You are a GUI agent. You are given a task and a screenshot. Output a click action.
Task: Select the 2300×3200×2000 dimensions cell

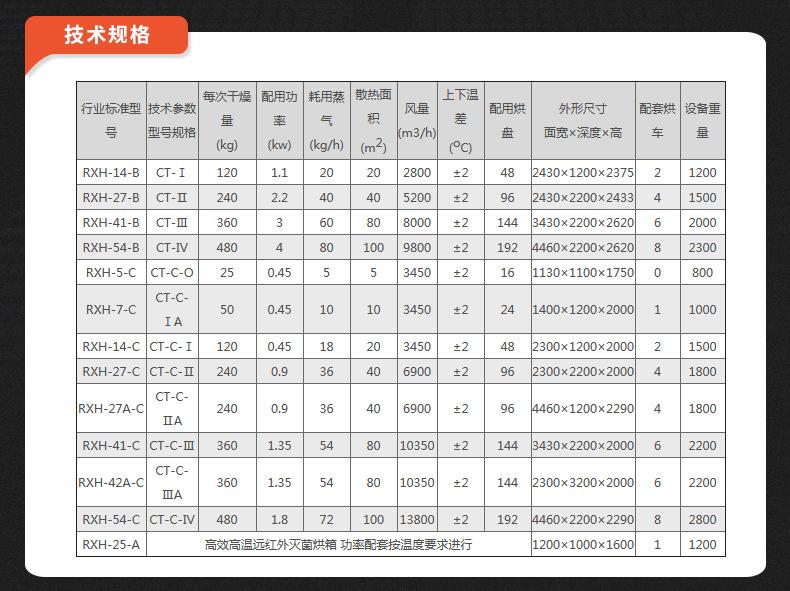click(x=582, y=482)
